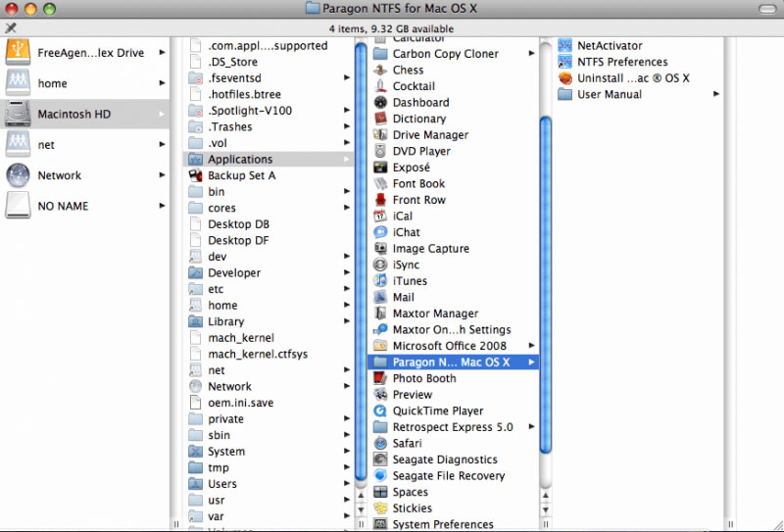
Task: Select the Library folder
Action: pos(225,321)
